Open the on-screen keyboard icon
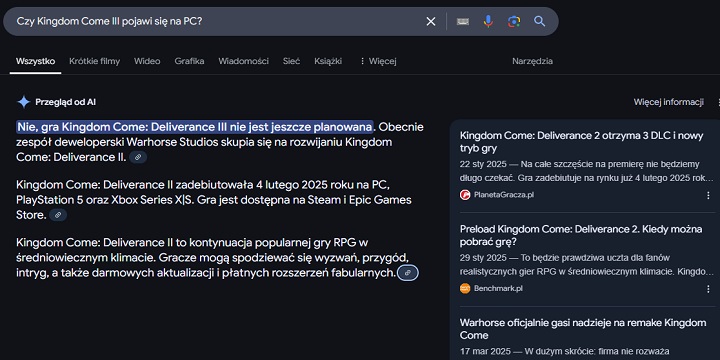Screen dimensions: 720x360 [x=463, y=22]
